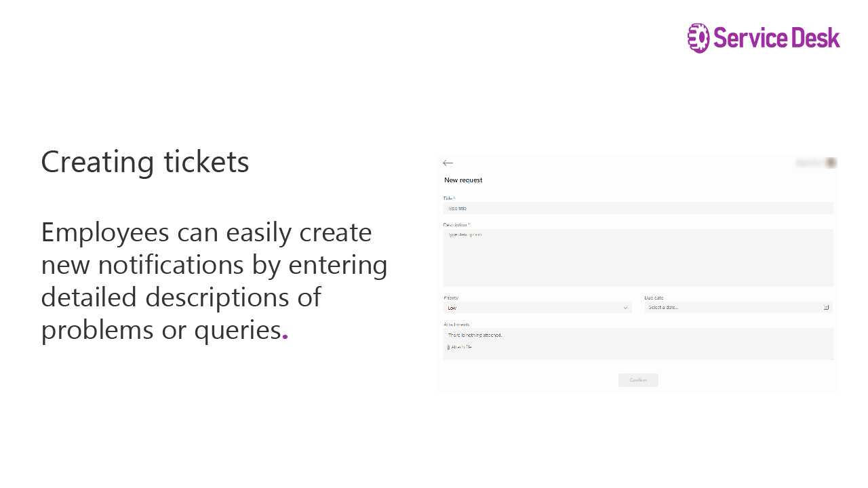Click the profile picture beside the username
Viewport: 868px width, 488px height.
tap(831, 163)
